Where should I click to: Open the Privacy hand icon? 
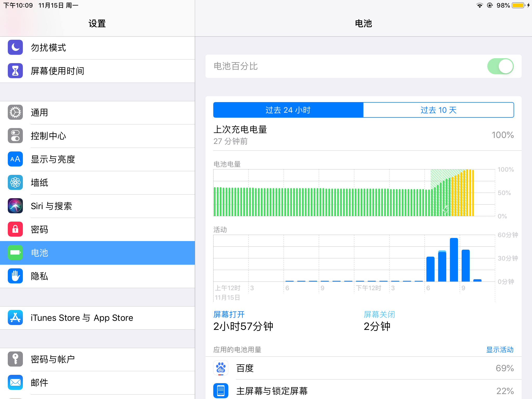point(15,276)
